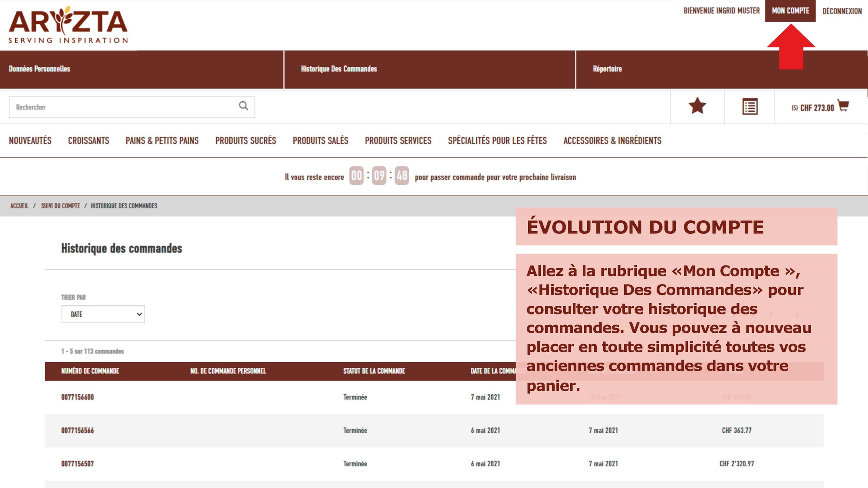Viewport: 868px width, 488px height.
Task: Open Mon Compte in the header
Action: pyautogui.click(x=790, y=11)
